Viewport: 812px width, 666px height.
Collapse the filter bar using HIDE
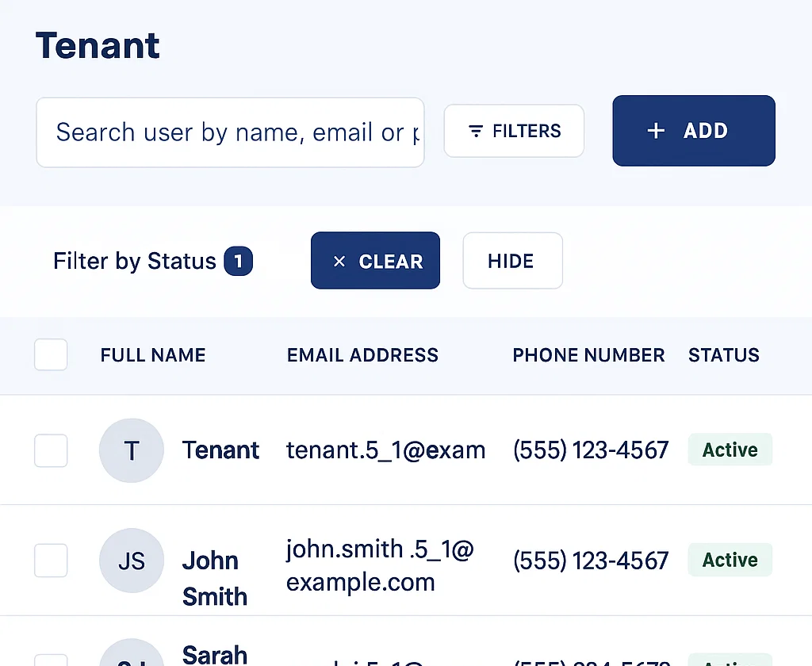512,261
